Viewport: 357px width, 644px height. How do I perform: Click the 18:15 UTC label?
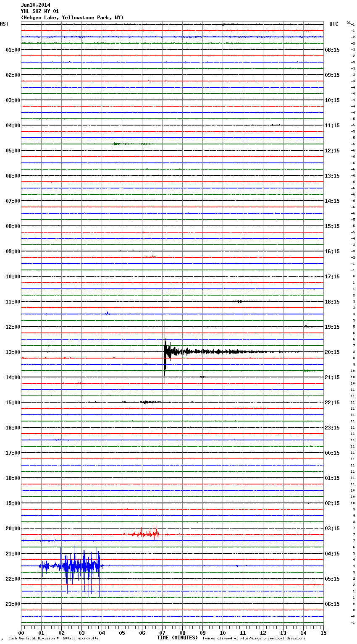tap(332, 302)
